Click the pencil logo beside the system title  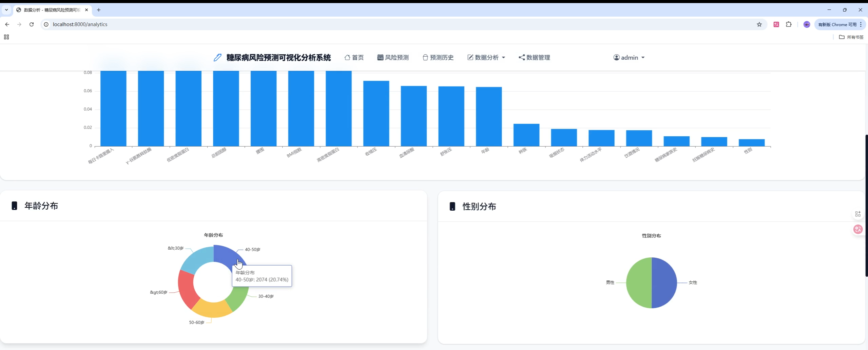click(x=217, y=57)
